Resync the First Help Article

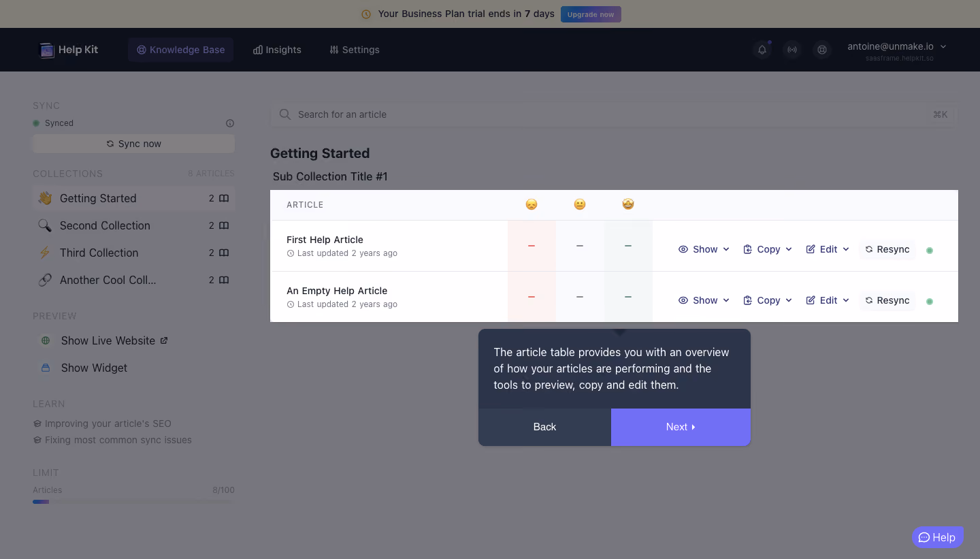pyautogui.click(x=887, y=249)
